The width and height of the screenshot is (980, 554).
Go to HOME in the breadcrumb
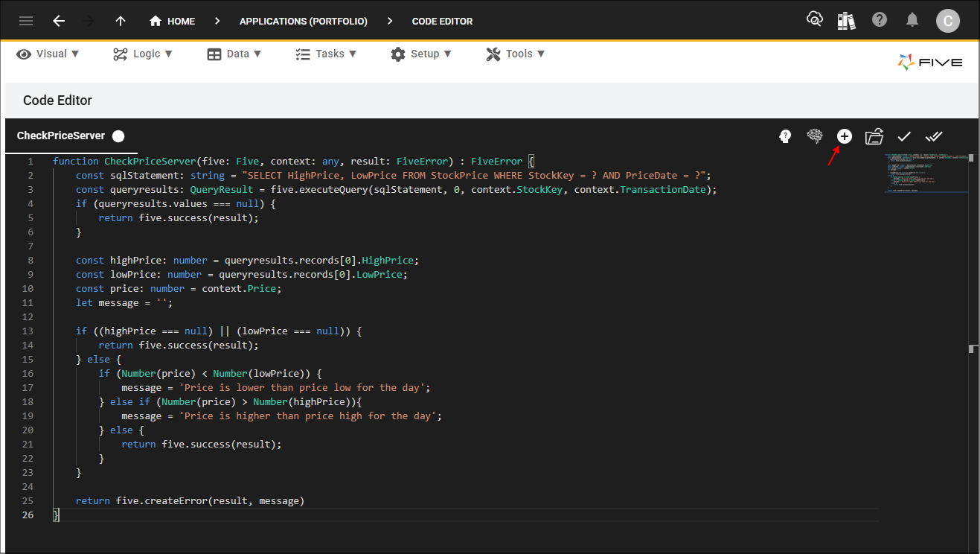tap(173, 21)
